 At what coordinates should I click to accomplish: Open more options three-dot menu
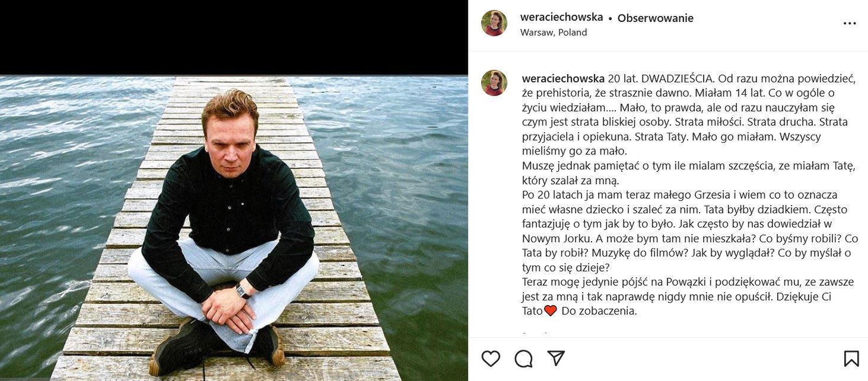[850, 24]
